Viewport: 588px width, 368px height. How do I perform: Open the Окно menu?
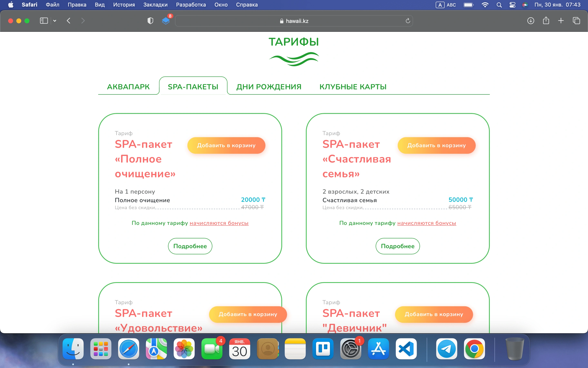pyautogui.click(x=221, y=5)
